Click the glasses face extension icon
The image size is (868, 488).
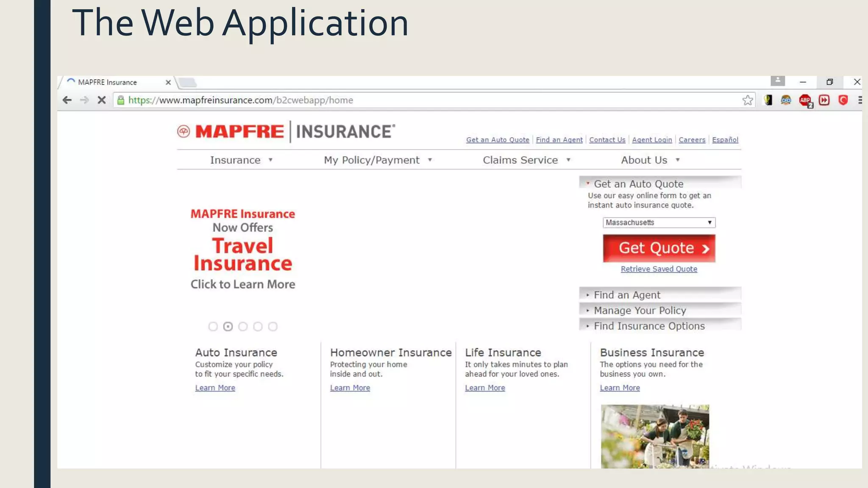(x=786, y=100)
